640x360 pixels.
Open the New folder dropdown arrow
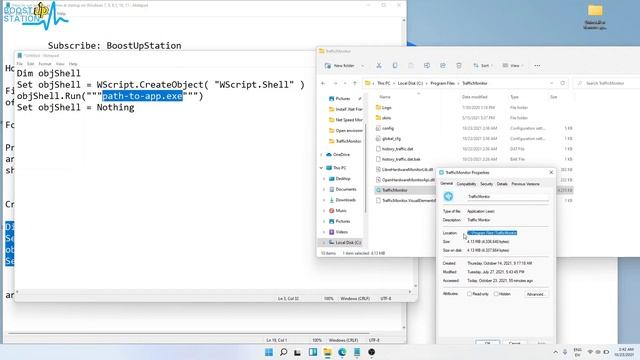(363, 66)
